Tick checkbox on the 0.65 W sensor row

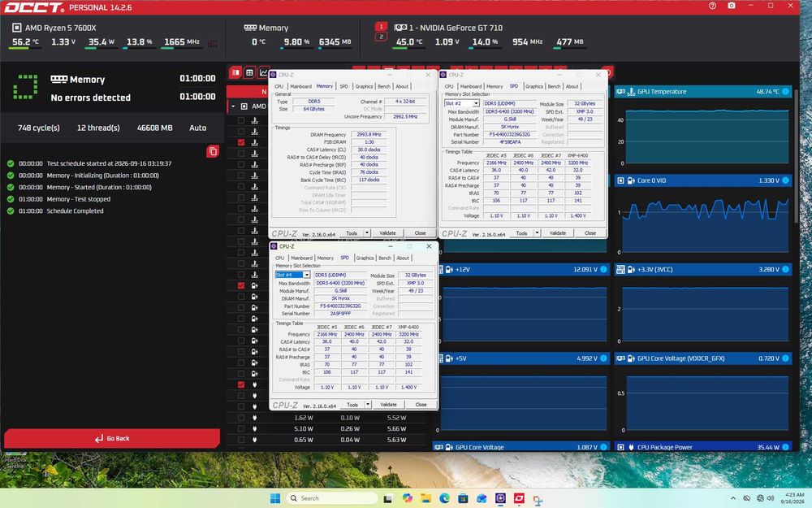tap(241, 440)
